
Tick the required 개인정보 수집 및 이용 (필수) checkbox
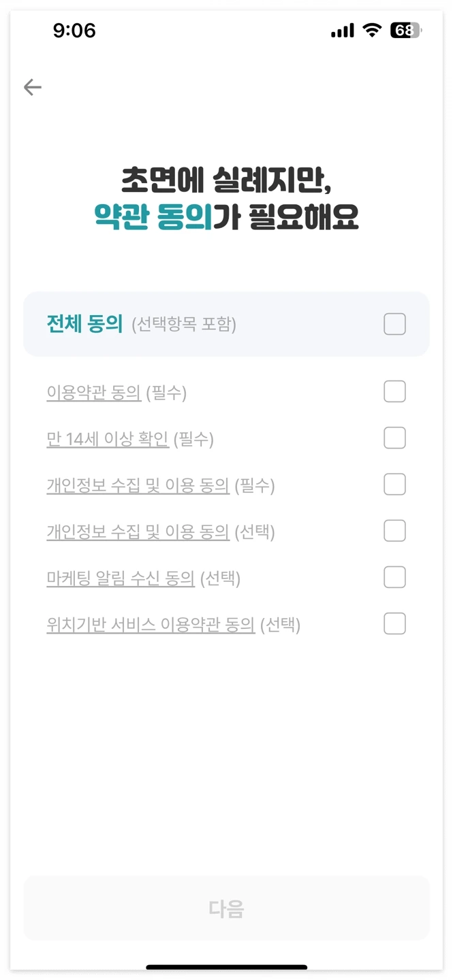pyautogui.click(x=394, y=485)
